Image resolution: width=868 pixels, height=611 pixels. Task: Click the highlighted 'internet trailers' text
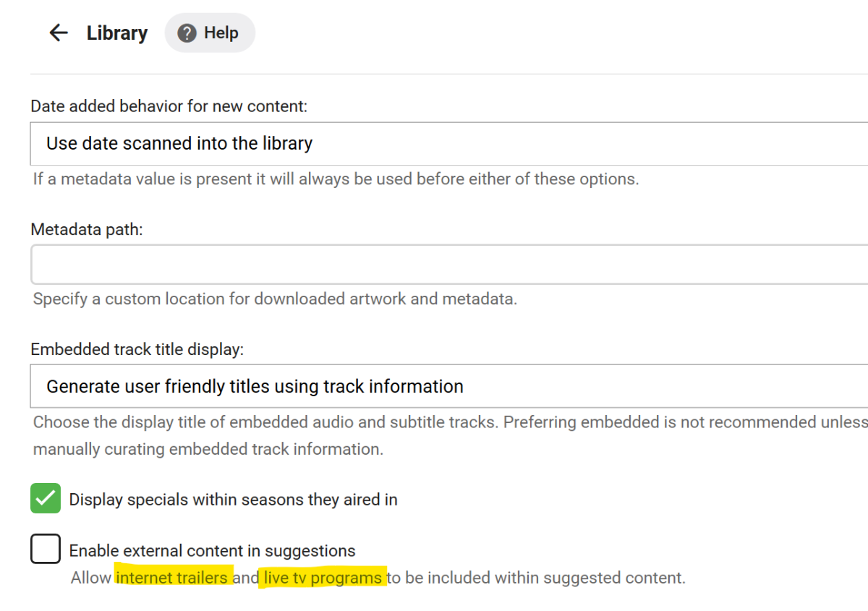(174, 578)
